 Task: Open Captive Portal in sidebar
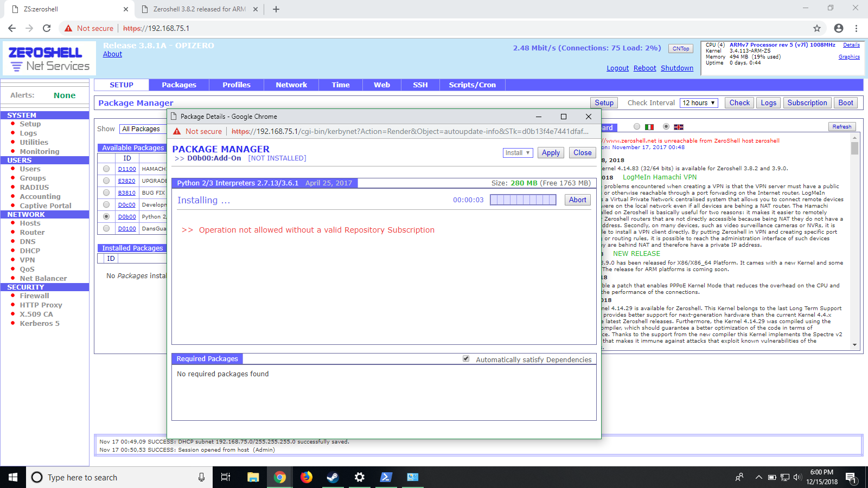(46, 206)
